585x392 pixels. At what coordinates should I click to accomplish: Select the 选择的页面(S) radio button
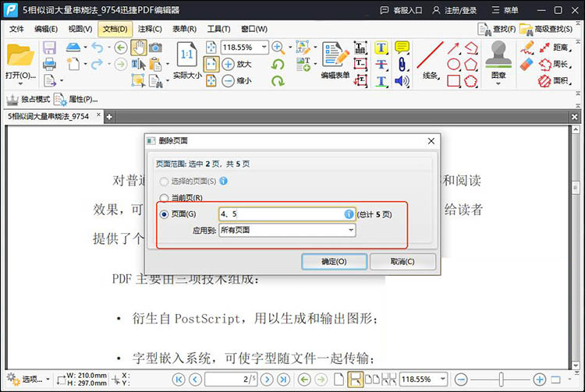pos(164,182)
